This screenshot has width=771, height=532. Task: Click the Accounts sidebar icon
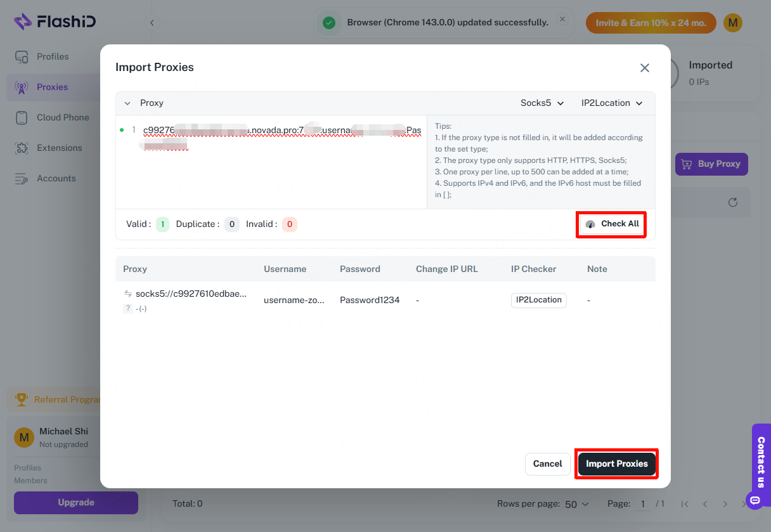tap(22, 178)
